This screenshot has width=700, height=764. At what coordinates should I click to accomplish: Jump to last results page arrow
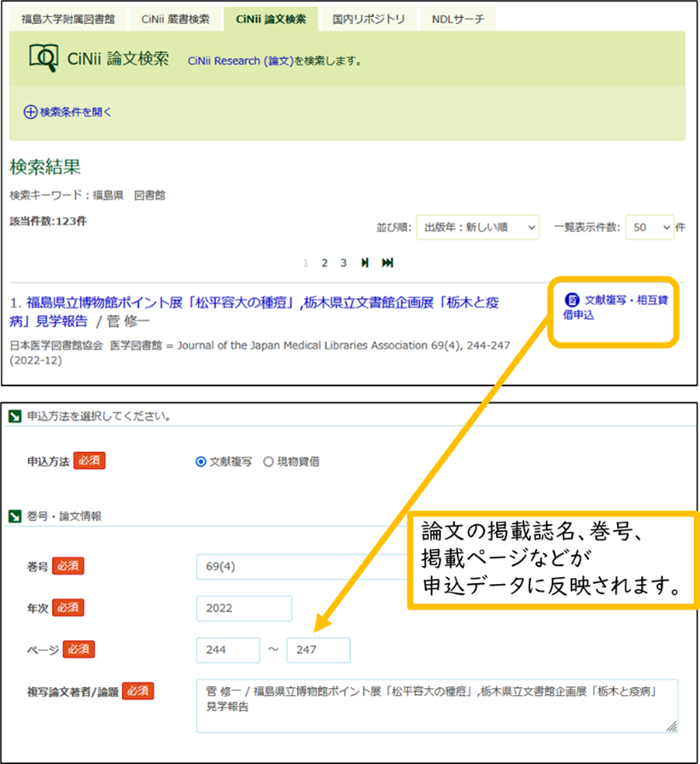[x=388, y=263]
